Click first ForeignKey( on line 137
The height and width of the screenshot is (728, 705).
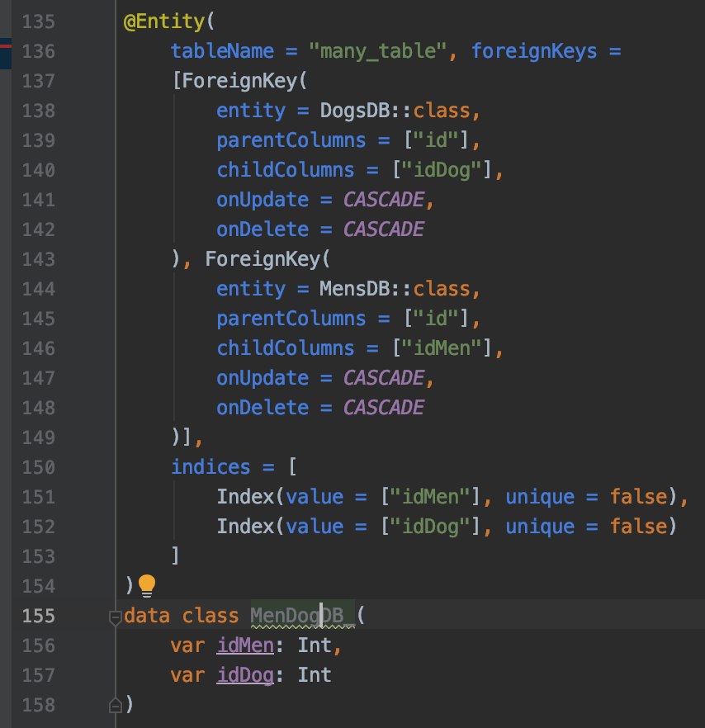244,81
